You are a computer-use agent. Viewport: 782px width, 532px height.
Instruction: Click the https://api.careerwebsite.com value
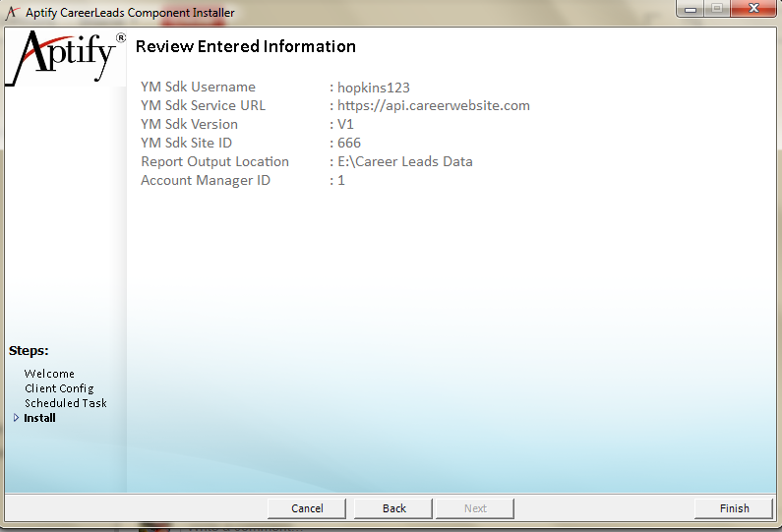[434, 105]
